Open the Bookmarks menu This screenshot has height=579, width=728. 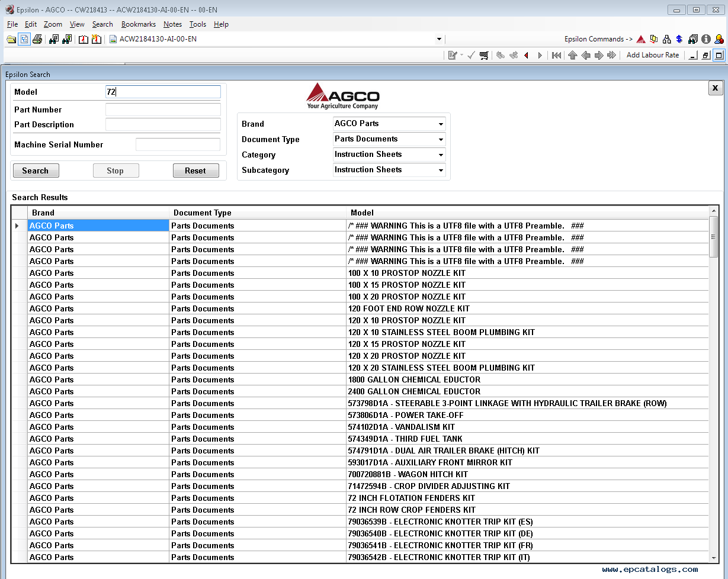point(139,24)
